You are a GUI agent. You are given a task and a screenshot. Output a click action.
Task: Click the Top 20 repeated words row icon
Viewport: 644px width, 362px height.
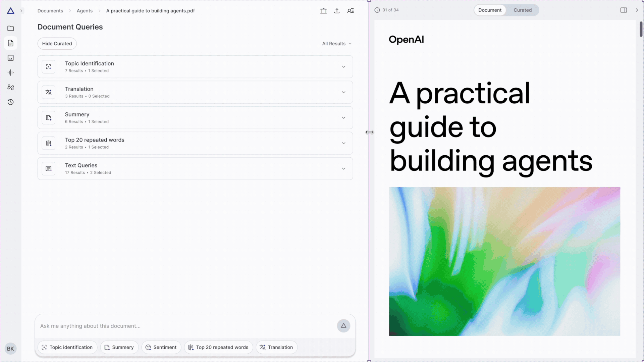tap(49, 143)
